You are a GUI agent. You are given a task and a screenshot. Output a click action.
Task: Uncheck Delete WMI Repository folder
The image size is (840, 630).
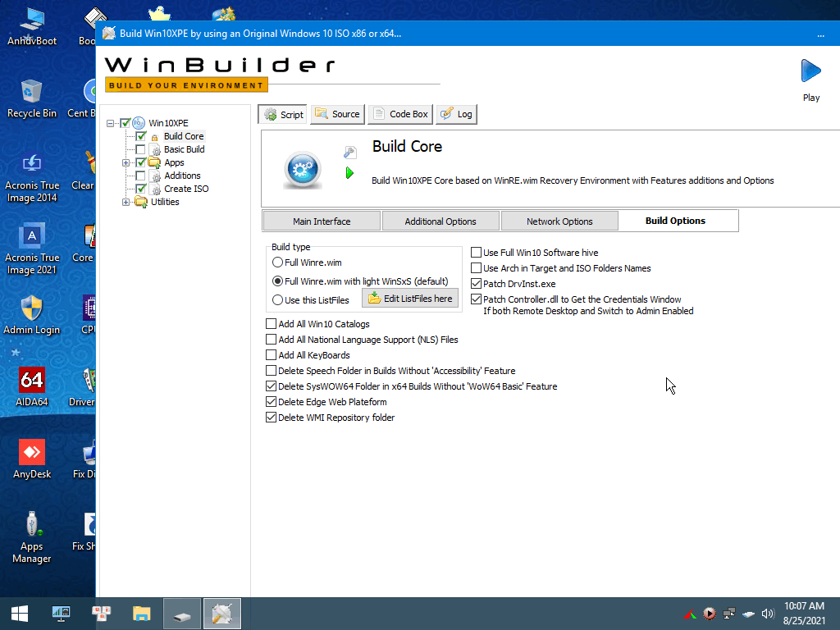pos(271,417)
